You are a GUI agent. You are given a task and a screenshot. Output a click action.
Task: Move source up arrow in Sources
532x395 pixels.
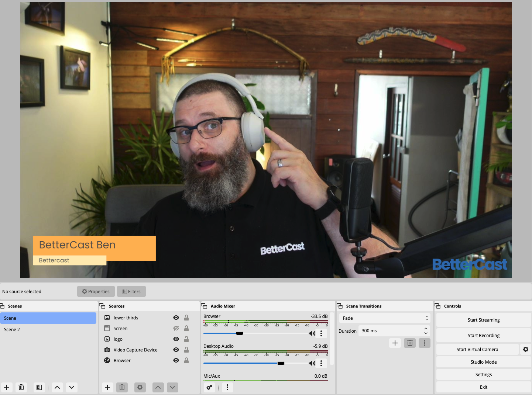(158, 387)
